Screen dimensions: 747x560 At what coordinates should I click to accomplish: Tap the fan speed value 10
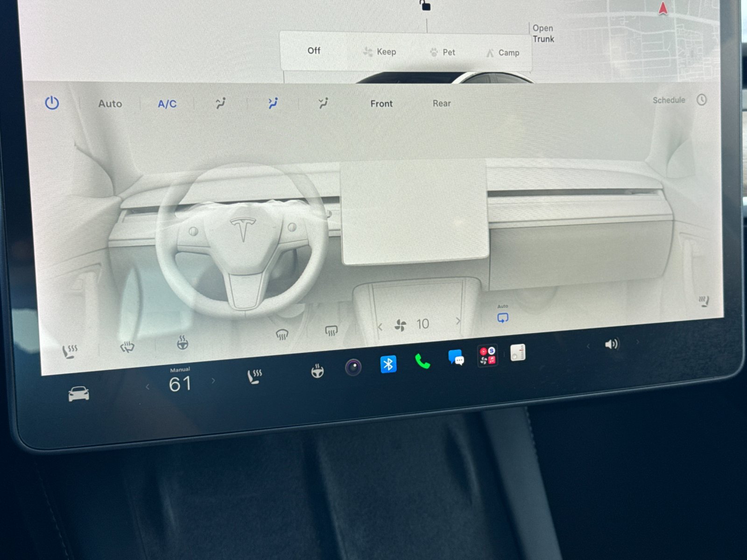click(423, 324)
